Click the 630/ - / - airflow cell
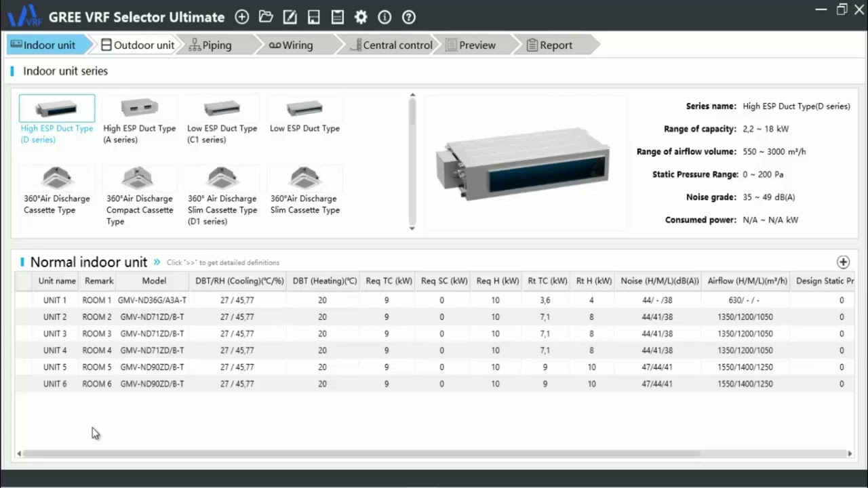The height and width of the screenshot is (488, 868). pyautogui.click(x=745, y=300)
